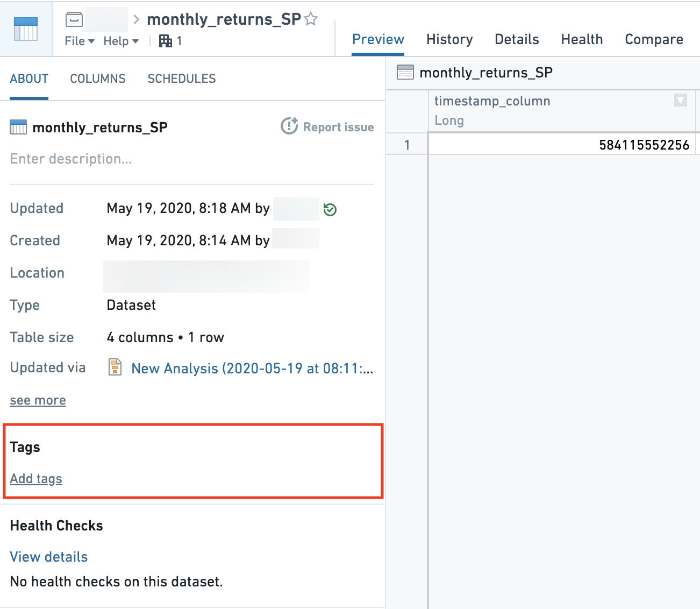Click the green build status check icon
This screenshot has height=609, width=700.
click(x=330, y=209)
